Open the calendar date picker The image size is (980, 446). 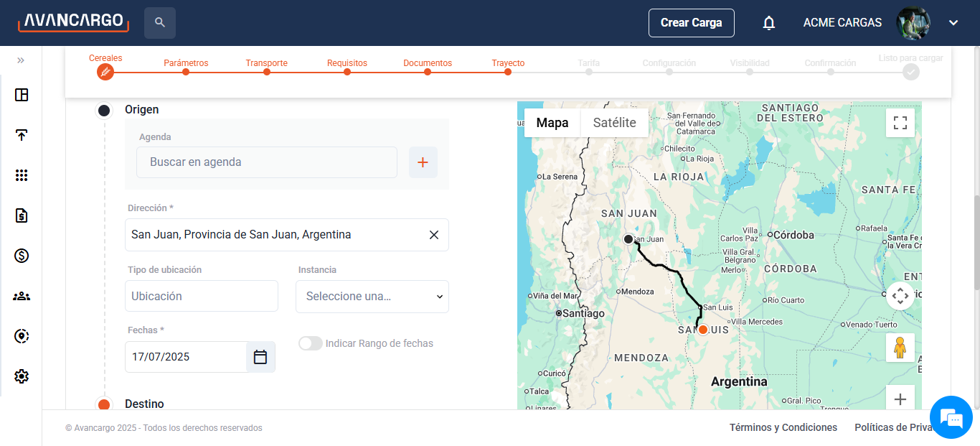pyautogui.click(x=260, y=357)
